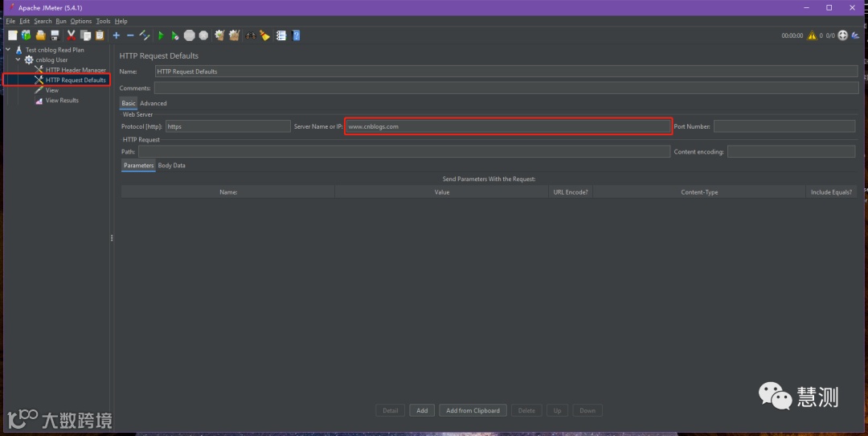Viewport: 868px width, 436px height.
Task: Select the View sampler tree item
Action: [52, 90]
